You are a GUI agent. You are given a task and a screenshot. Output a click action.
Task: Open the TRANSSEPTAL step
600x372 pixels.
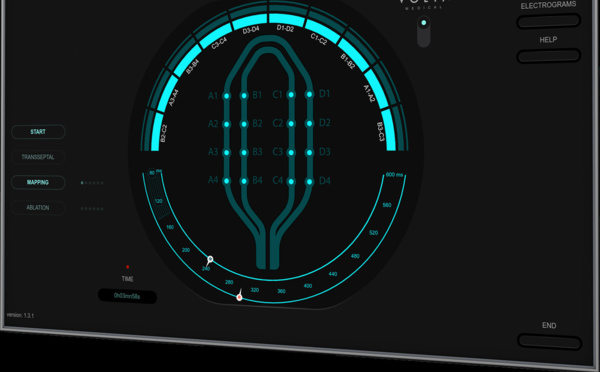[38, 157]
